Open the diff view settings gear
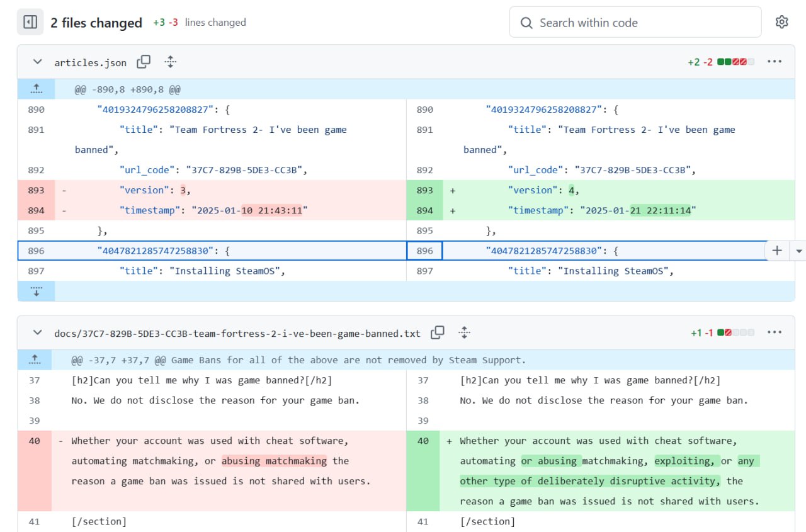The image size is (806, 532). (x=781, y=23)
